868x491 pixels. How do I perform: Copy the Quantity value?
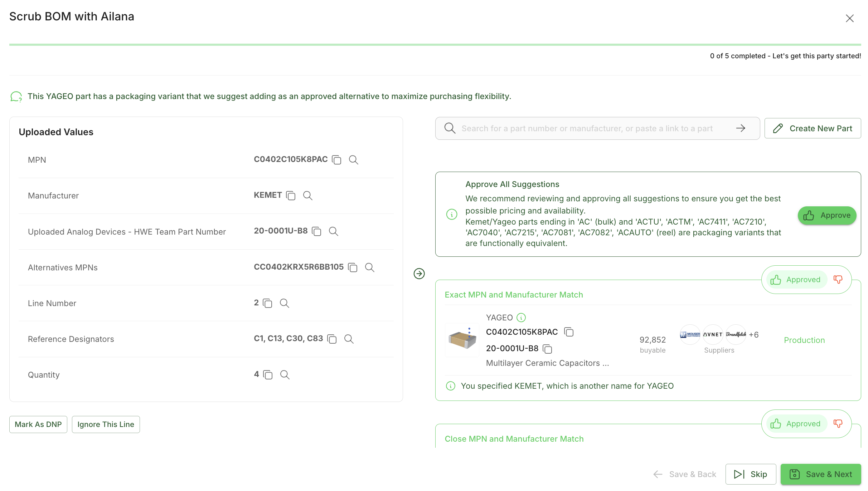(x=268, y=375)
